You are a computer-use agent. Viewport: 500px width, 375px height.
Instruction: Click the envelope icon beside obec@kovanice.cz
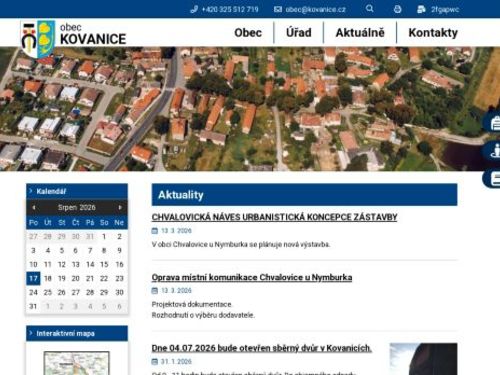coord(278,9)
